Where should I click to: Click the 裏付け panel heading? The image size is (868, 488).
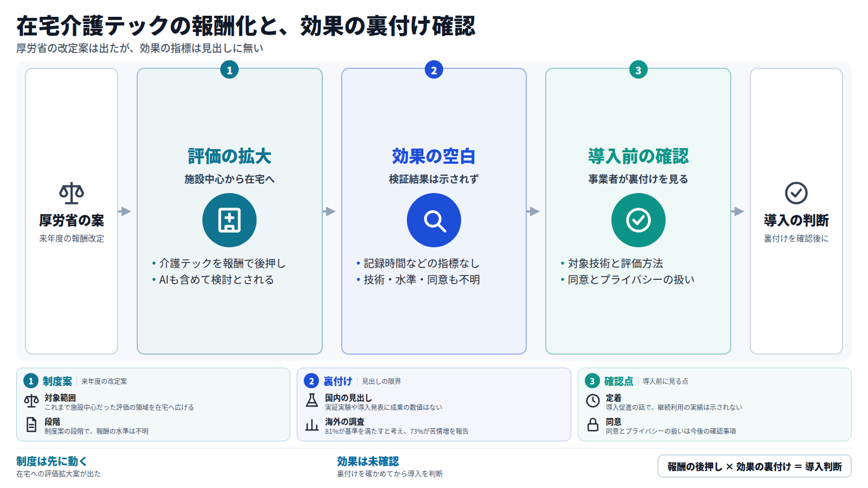click(338, 381)
